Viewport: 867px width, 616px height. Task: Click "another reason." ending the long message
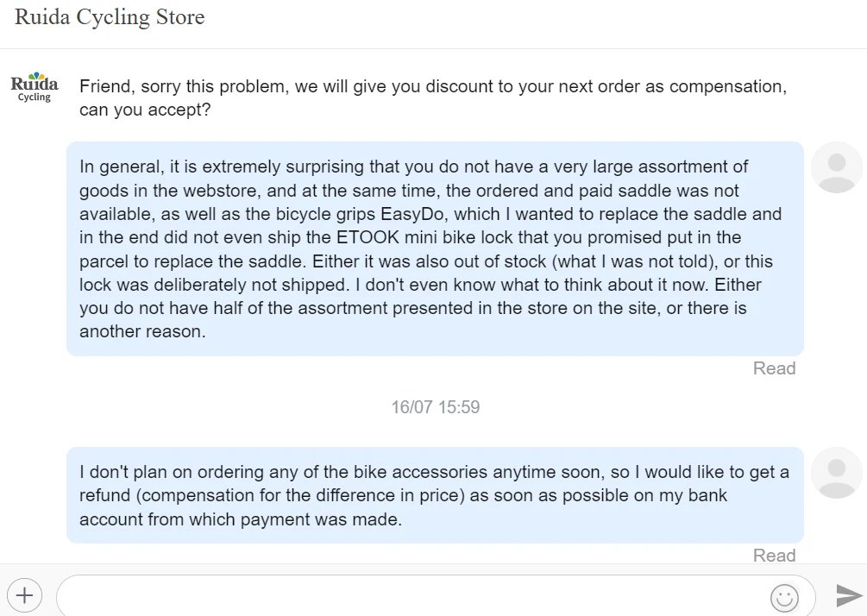[142, 331]
